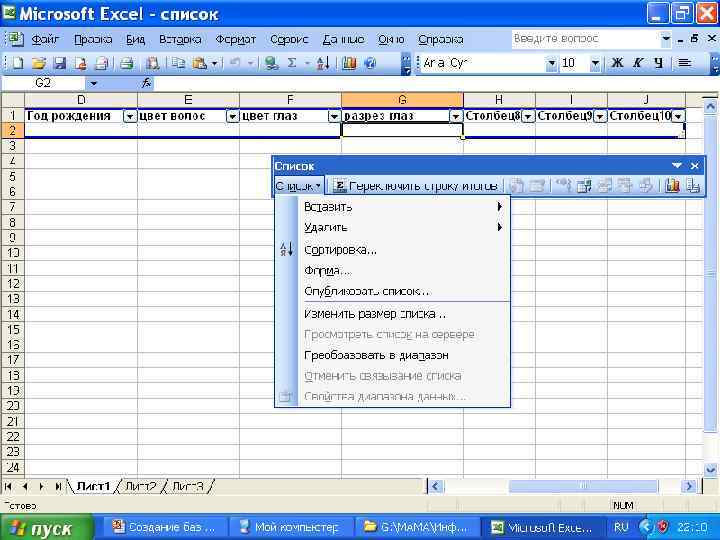Click the horizontal scrollbar right arrow

click(689, 486)
